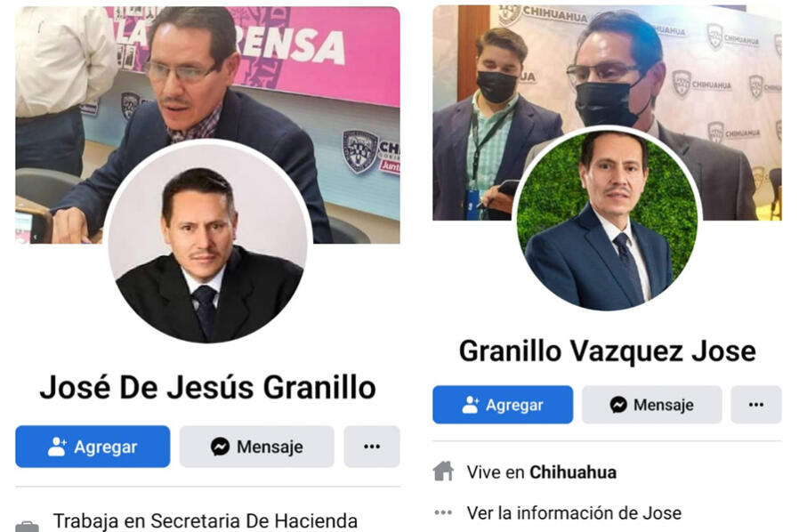Open Mensaje for José De Jesús Granillo
Image resolution: width=799 pixels, height=532 pixels.
(x=257, y=447)
